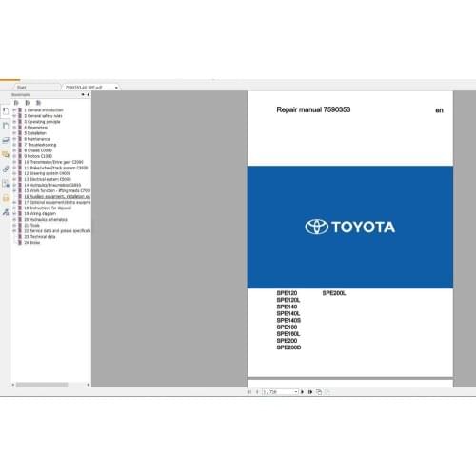Click the bookmarks horizontal scrollbar thumb
Image resolution: width=476 pixels, height=476 pixels.
[x=42, y=385]
